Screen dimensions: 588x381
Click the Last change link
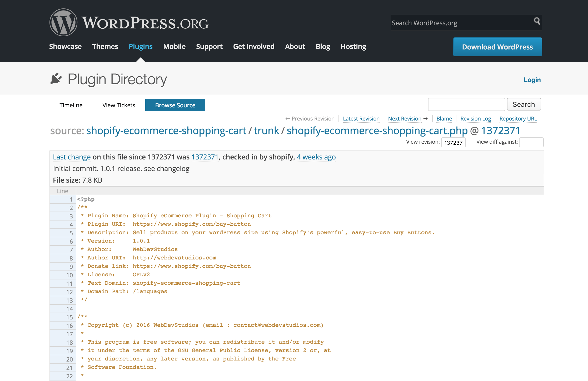click(72, 157)
